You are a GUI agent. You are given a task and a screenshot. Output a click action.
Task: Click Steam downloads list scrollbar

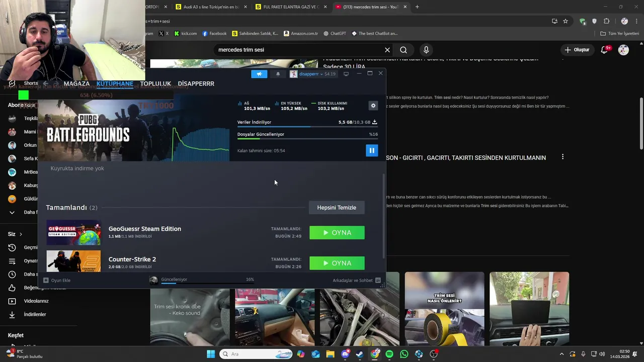pos(384,216)
